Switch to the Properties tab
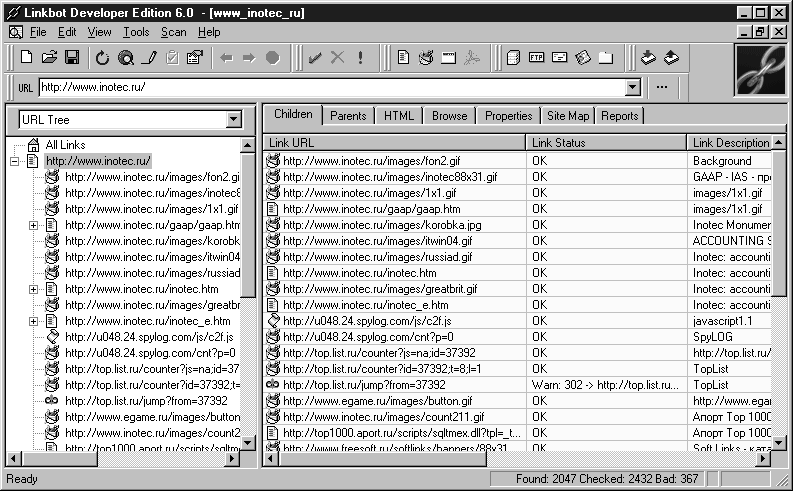The width and height of the screenshot is (793, 491). (508, 116)
